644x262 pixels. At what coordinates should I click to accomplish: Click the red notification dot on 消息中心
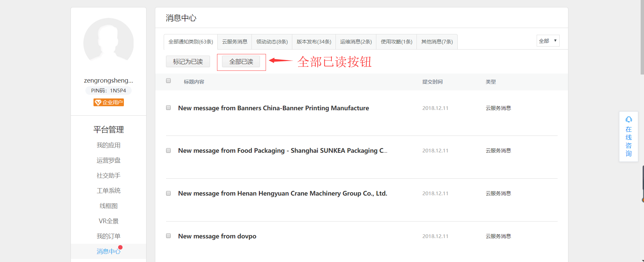pos(120,248)
